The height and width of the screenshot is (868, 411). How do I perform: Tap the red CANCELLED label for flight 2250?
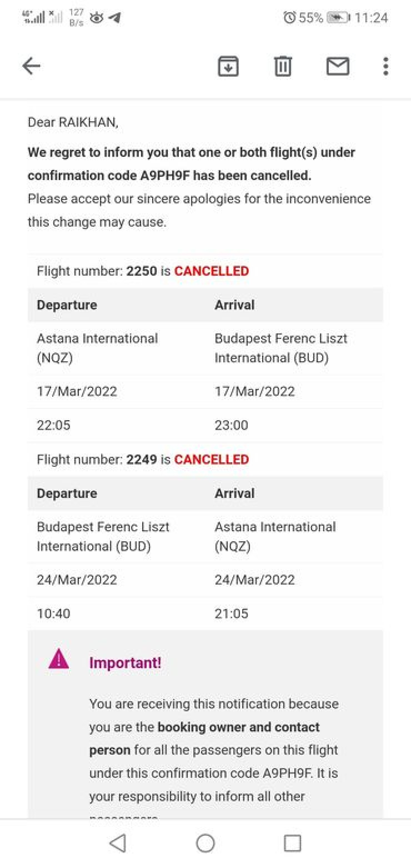212,271
